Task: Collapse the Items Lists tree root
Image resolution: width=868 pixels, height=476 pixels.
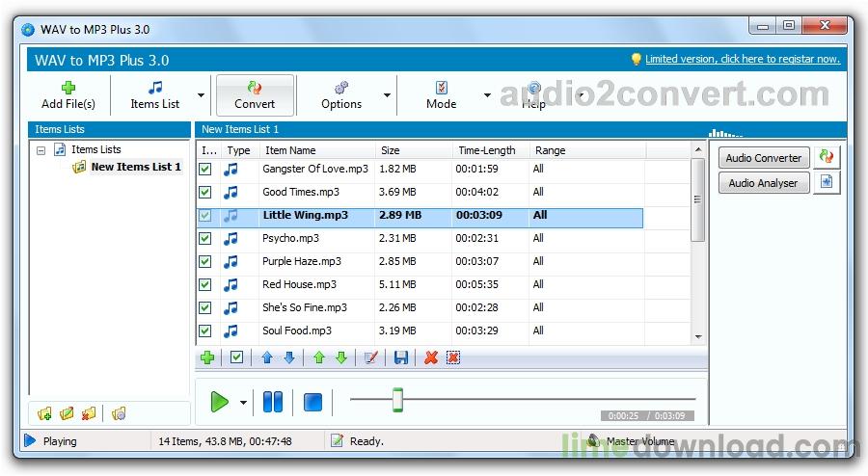Action: (x=41, y=149)
